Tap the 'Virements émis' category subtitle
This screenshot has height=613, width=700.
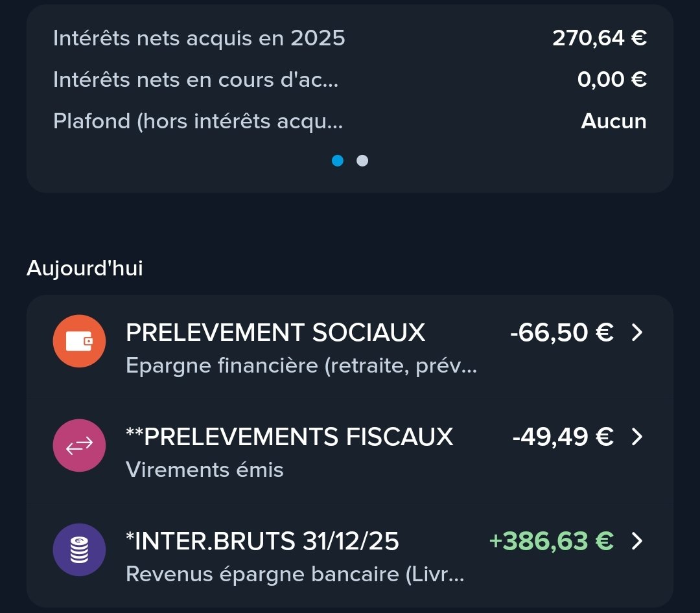coord(205,469)
